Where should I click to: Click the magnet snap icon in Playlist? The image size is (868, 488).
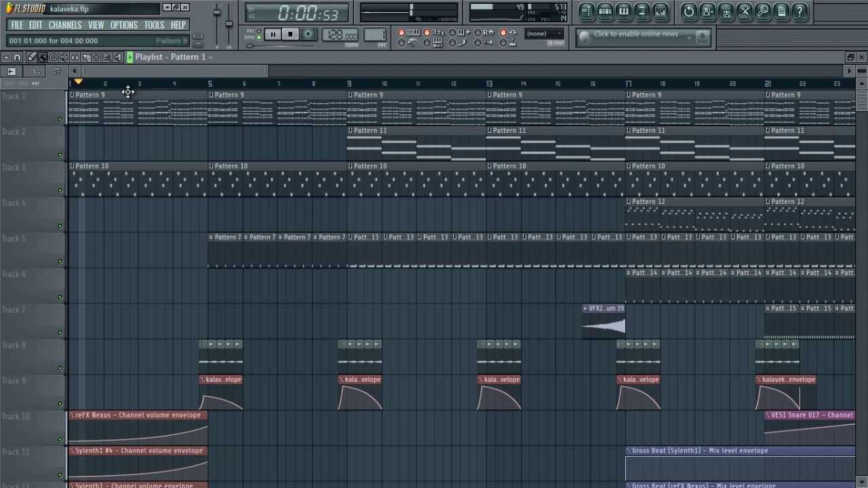click(x=17, y=58)
